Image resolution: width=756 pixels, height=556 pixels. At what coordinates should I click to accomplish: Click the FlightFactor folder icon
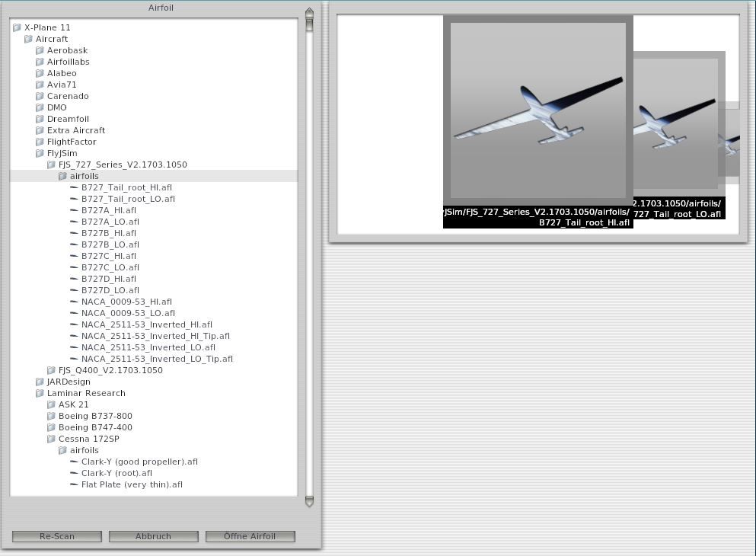40,142
